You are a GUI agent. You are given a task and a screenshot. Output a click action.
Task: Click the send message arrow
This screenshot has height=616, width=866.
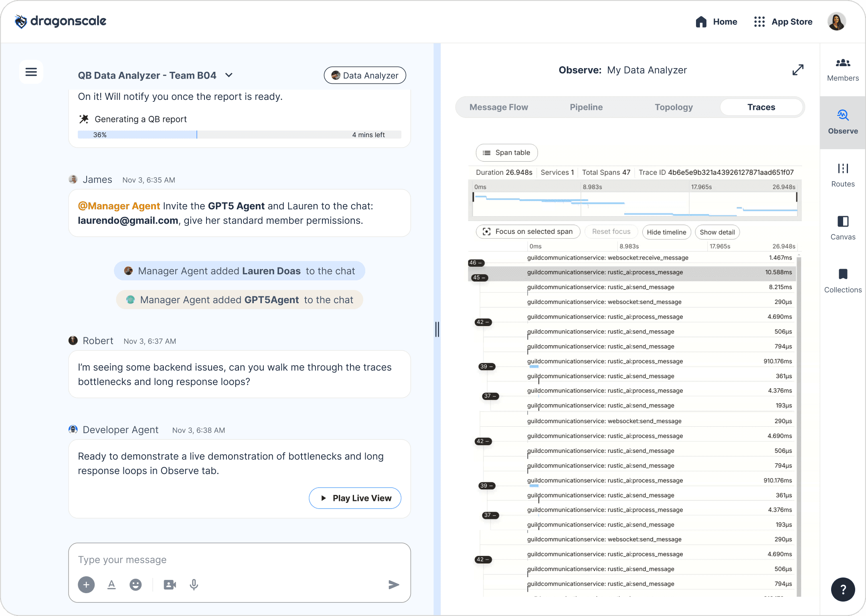click(x=394, y=585)
